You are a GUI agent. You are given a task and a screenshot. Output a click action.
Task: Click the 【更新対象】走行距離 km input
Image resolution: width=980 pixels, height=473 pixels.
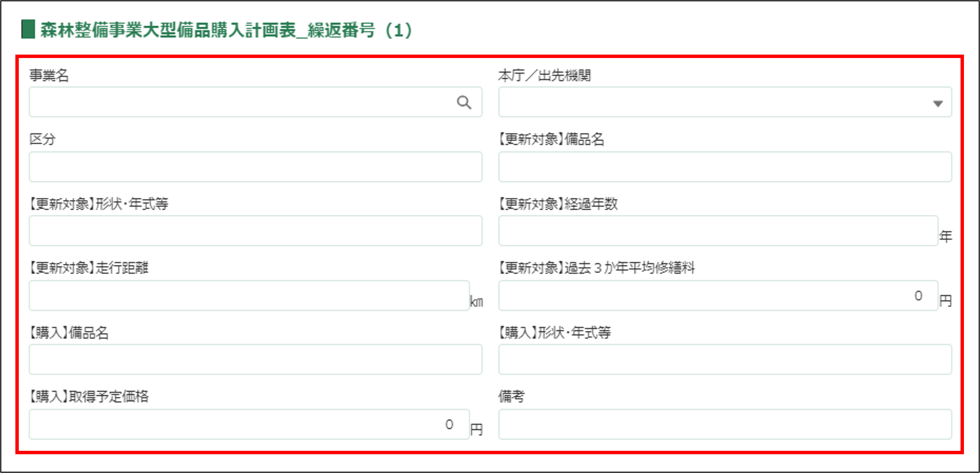pyautogui.click(x=249, y=296)
